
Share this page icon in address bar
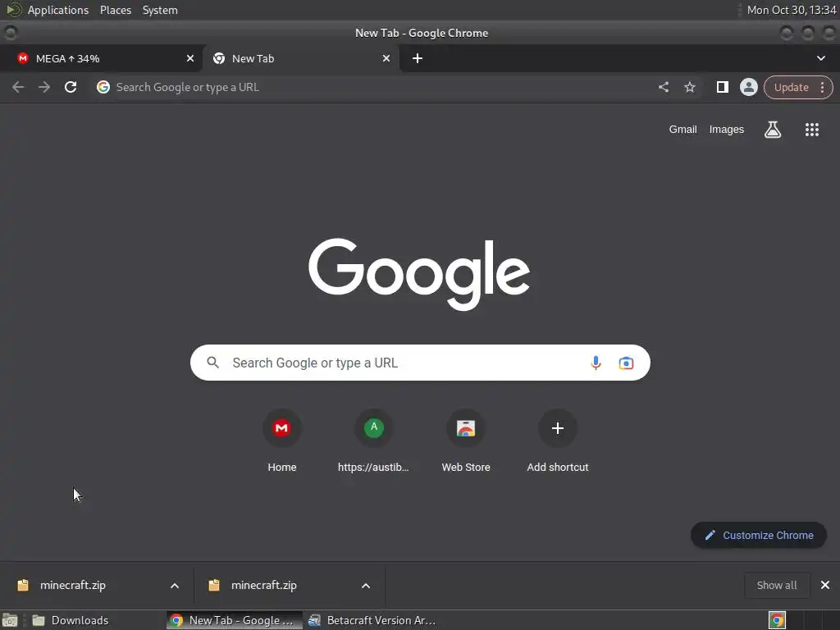coord(663,87)
